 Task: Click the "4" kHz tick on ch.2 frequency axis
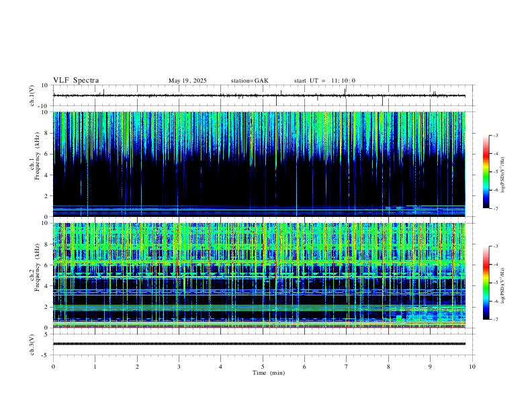coord(46,286)
